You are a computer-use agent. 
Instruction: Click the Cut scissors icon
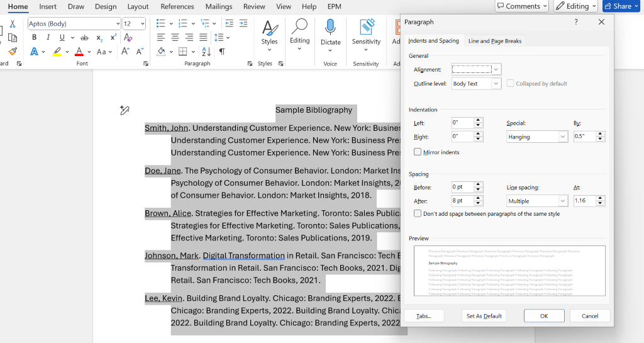[13, 24]
